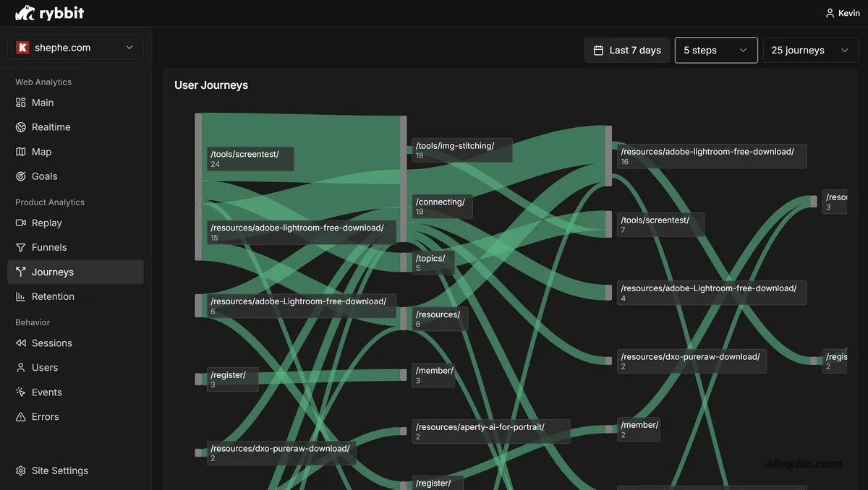Click the Map icon in sidebar
Viewport: 868px width, 490px height.
point(21,152)
